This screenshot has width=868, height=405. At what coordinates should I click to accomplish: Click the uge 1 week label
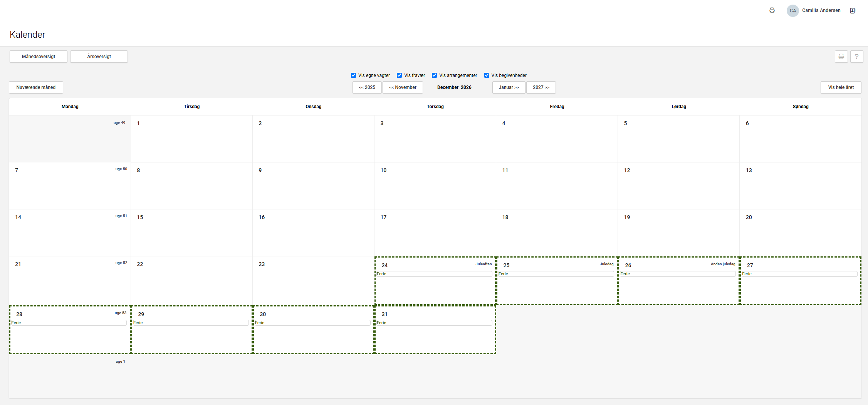pyautogui.click(x=120, y=361)
